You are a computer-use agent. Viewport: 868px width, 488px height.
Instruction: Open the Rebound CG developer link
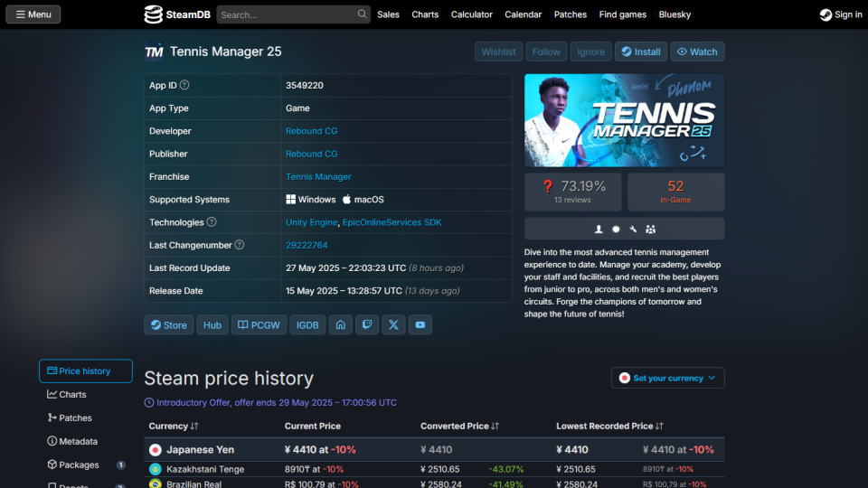click(312, 131)
